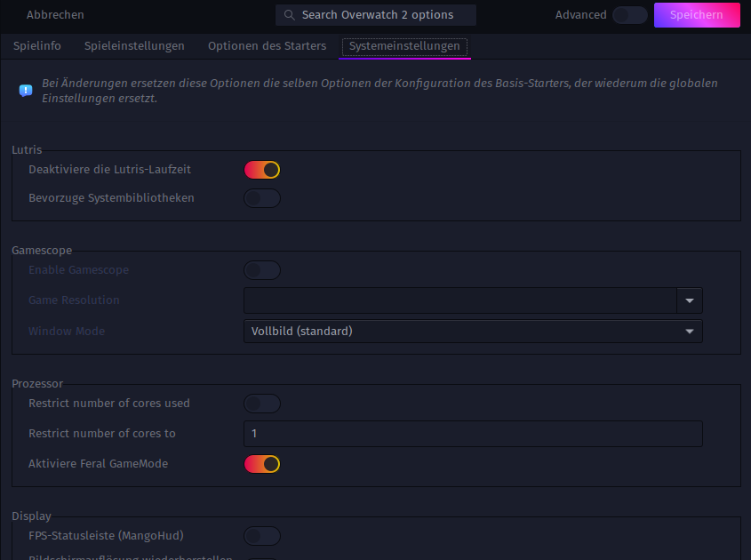Image resolution: width=751 pixels, height=560 pixels.
Task: Click the Bevorzuge Systembibliotheken label
Action: pyautogui.click(x=111, y=198)
